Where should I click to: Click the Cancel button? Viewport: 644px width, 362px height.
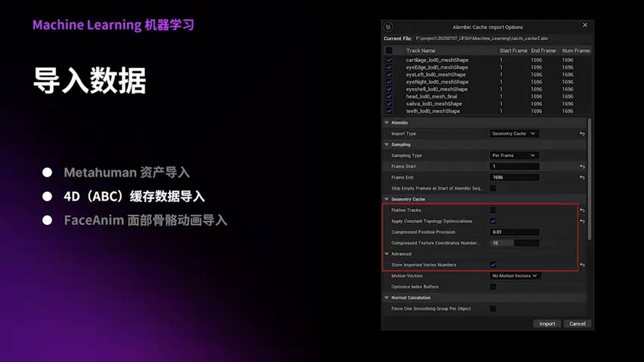point(577,323)
